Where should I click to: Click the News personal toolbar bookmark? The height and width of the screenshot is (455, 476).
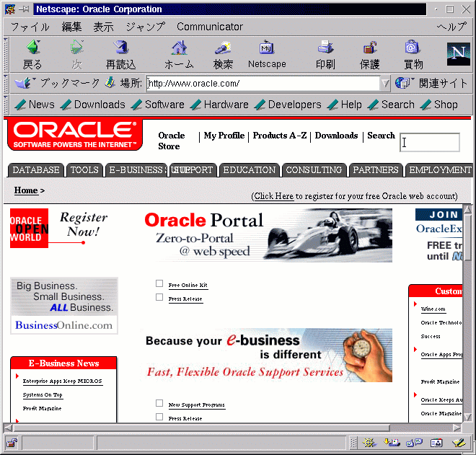pyautogui.click(x=35, y=105)
